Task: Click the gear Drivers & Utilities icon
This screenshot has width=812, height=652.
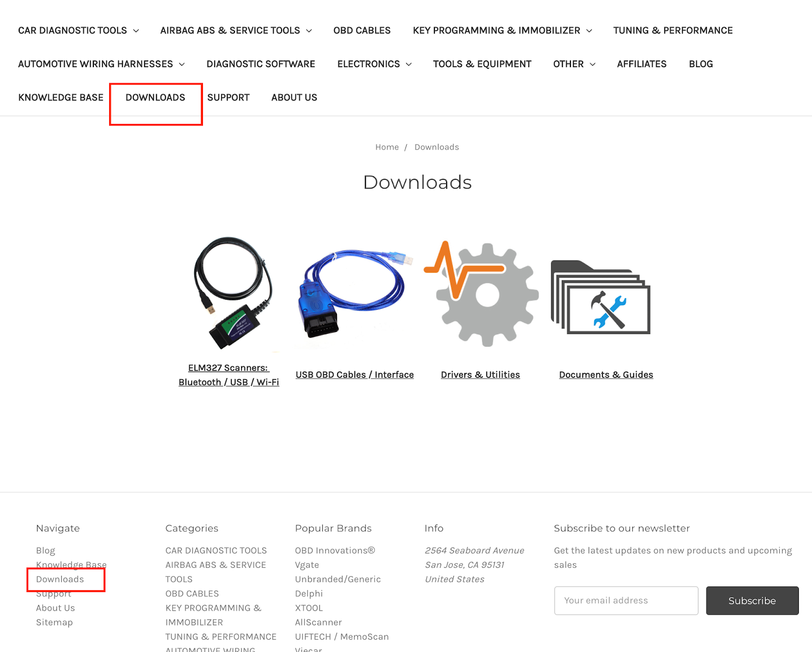Action: [481, 294]
